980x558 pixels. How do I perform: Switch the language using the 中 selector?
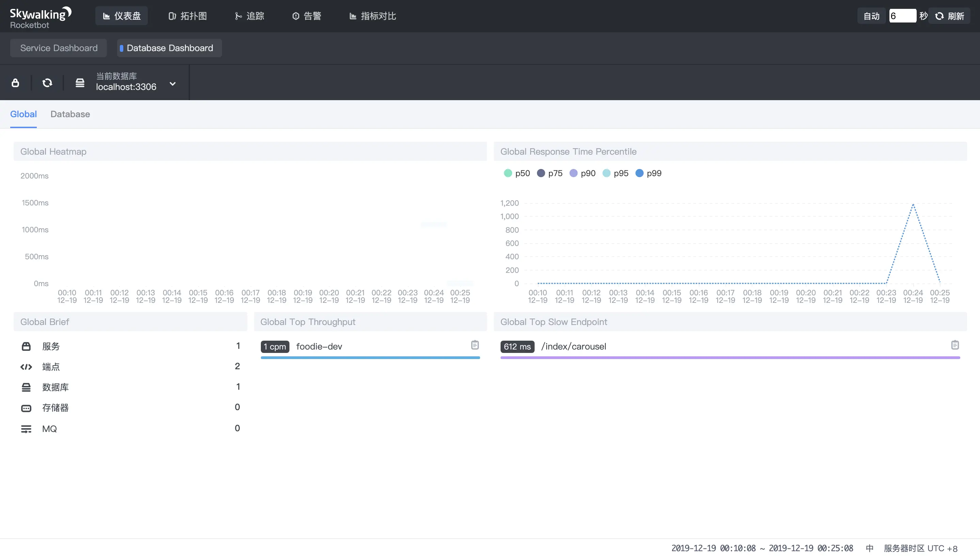coord(869,548)
